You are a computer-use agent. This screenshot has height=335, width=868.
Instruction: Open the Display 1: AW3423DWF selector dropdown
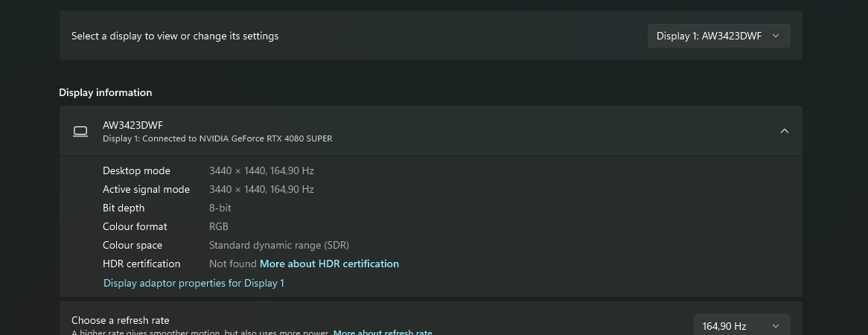tap(718, 36)
